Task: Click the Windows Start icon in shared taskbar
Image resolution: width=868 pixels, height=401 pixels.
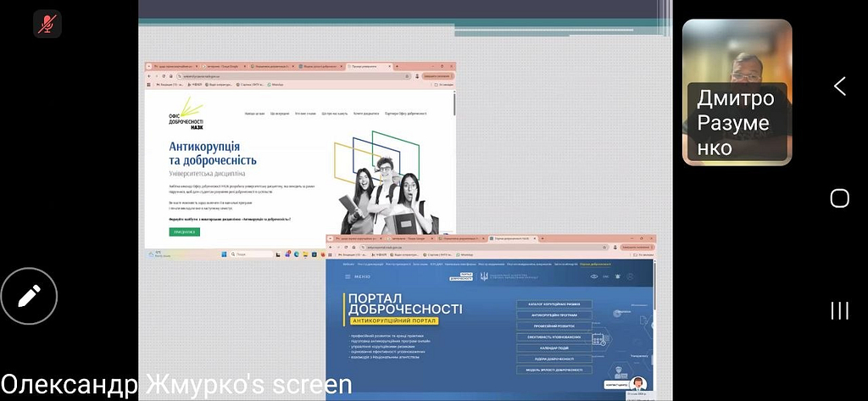Action: pos(224,254)
